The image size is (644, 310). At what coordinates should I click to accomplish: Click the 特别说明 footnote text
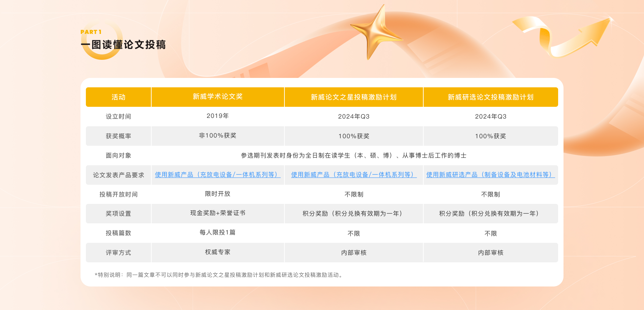[x=219, y=275]
